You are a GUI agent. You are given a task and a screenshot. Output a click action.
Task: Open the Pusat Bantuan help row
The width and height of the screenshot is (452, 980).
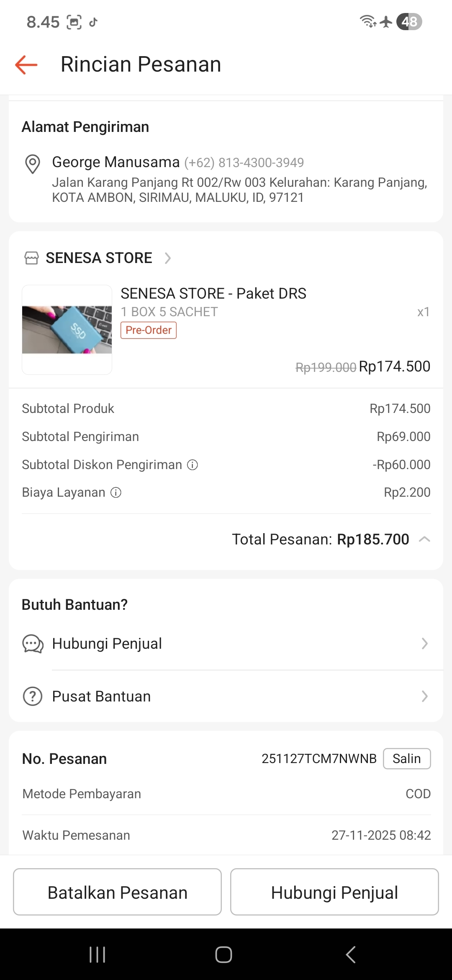pos(101,696)
